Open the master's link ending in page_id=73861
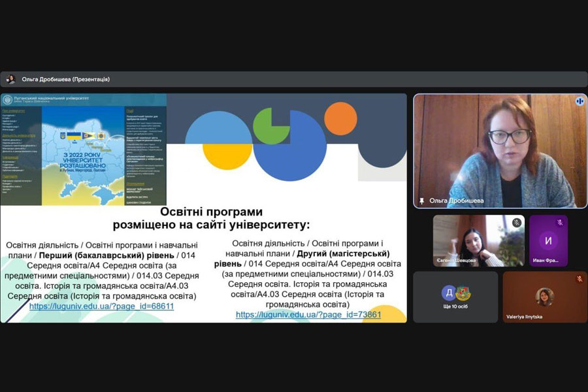The image size is (588, 392). click(x=308, y=315)
